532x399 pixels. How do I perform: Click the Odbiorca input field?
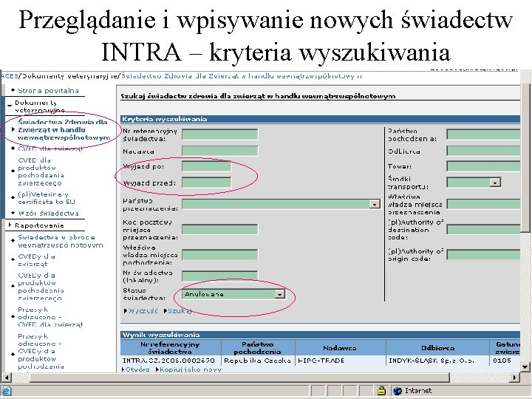tap(483, 151)
